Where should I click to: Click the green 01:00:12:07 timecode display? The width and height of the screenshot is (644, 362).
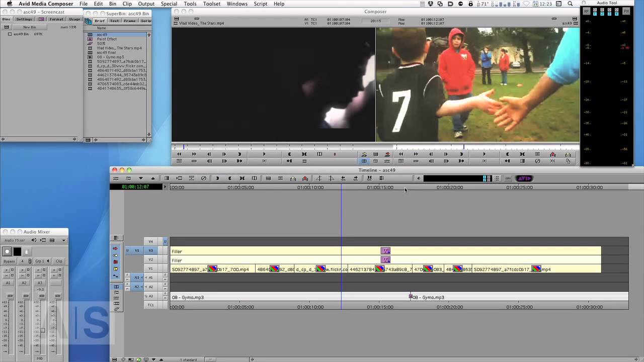[x=135, y=187]
